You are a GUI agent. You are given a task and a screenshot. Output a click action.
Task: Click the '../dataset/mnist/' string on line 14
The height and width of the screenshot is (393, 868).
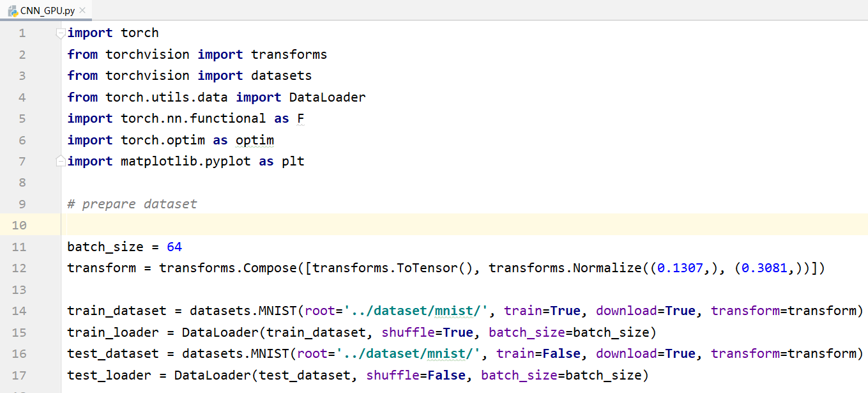(416, 311)
